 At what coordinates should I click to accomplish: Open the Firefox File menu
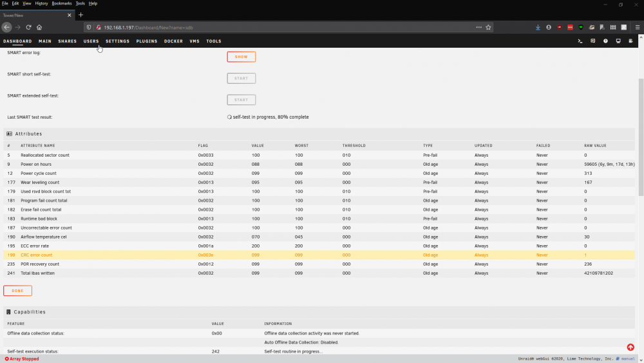(x=5, y=3)
